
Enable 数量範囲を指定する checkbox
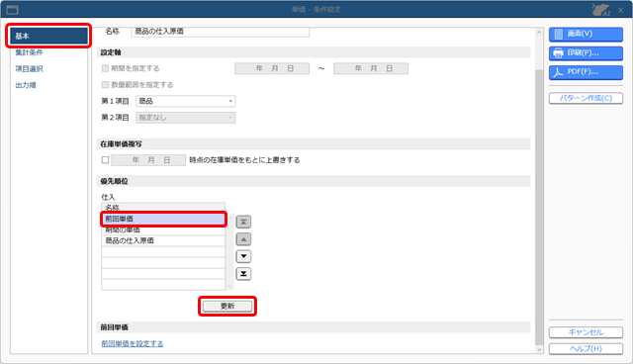(x=106, y=84)
